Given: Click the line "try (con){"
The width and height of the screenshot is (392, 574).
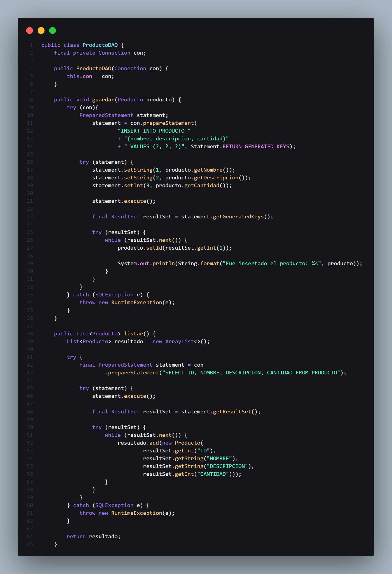Looking at the screenshot, I should 83,107.
